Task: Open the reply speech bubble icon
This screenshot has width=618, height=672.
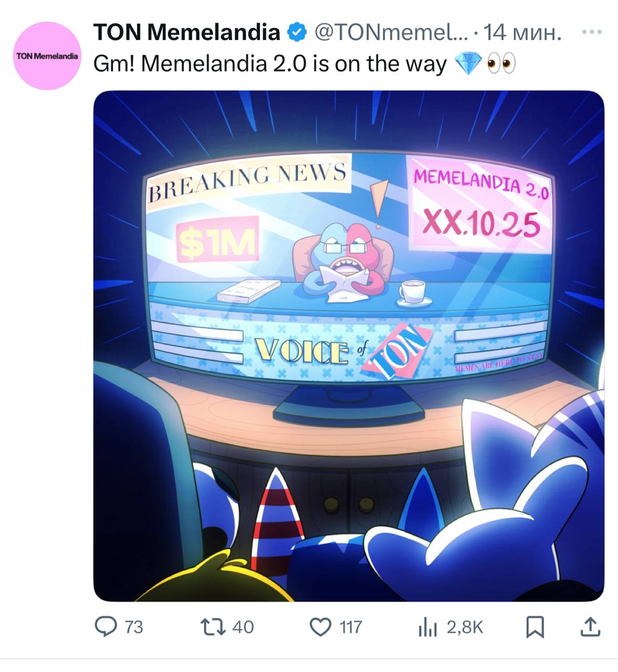Action: click(106, 626)
